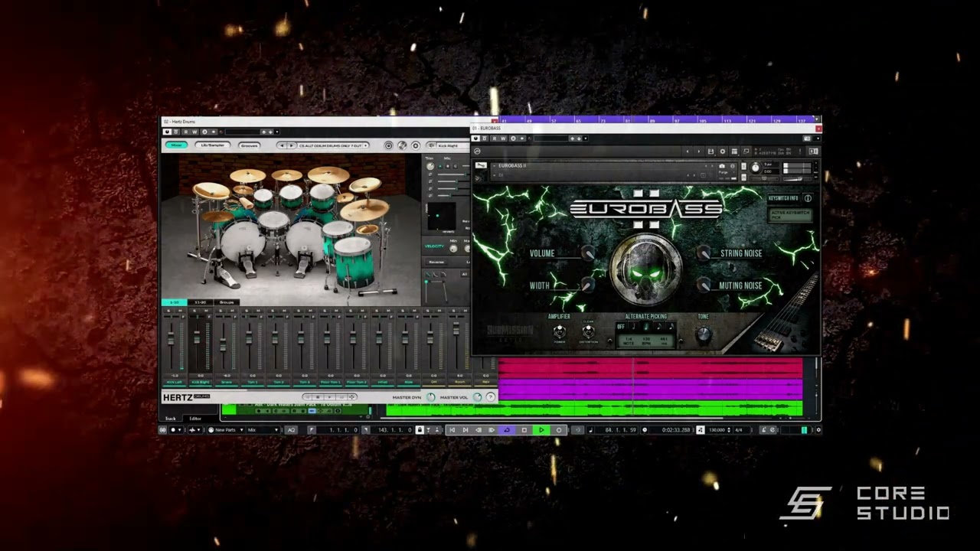Click the Keyswitch Info button

point(784,198)
